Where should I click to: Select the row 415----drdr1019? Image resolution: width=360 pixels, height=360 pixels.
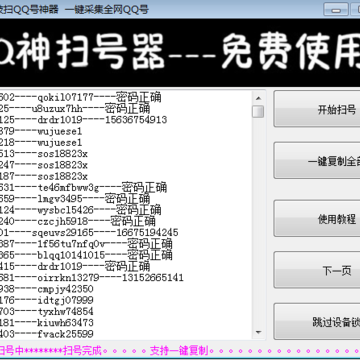[x=75, y=266]
